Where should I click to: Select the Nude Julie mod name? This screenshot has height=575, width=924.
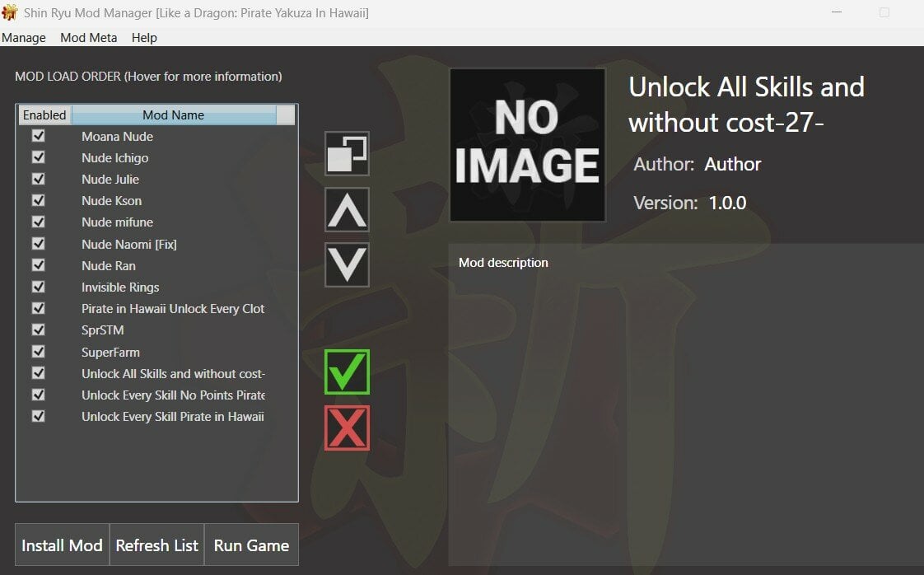110,180
